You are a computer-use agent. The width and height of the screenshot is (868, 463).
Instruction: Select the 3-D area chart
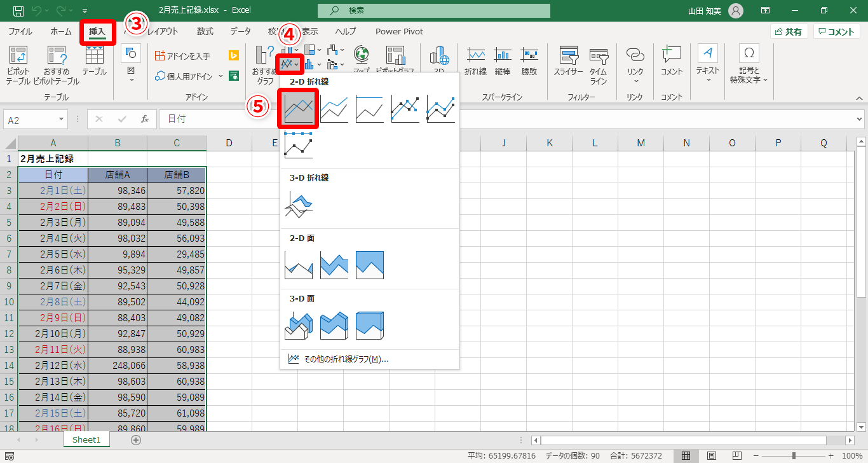299,326
